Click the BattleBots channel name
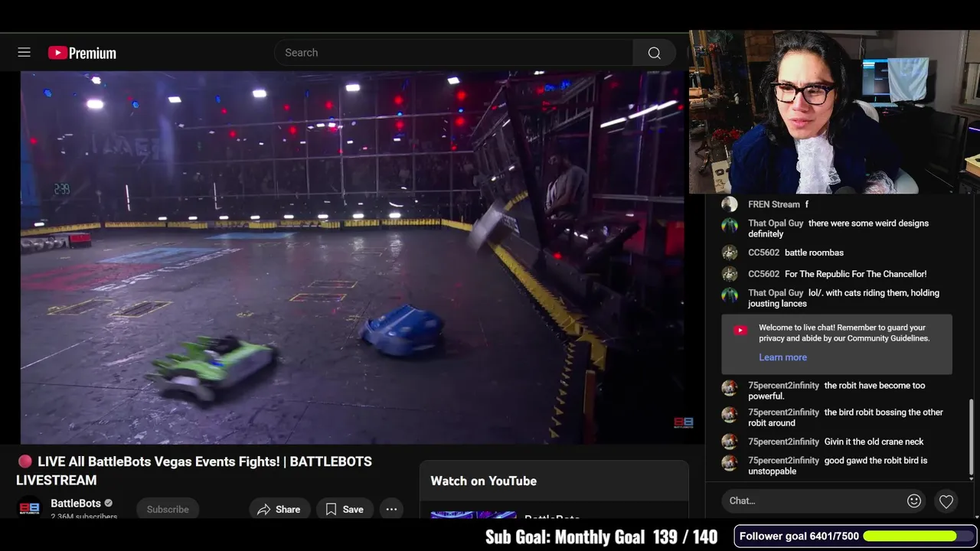 [x=76, y=503]
